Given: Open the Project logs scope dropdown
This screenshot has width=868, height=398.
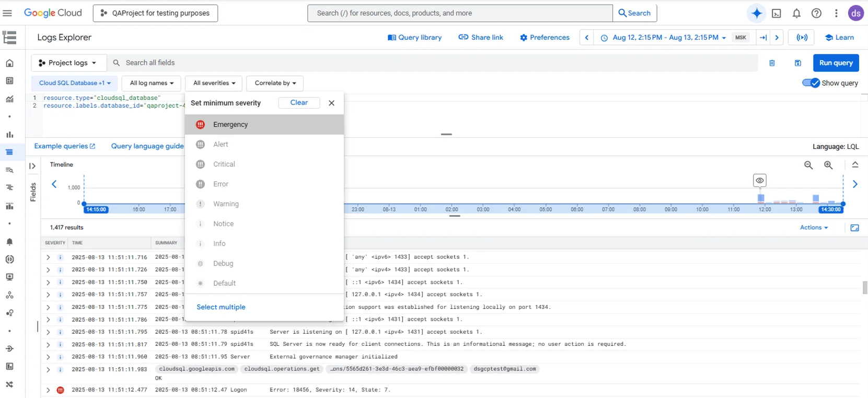Looking at the screenshot, I should point(68,63).
